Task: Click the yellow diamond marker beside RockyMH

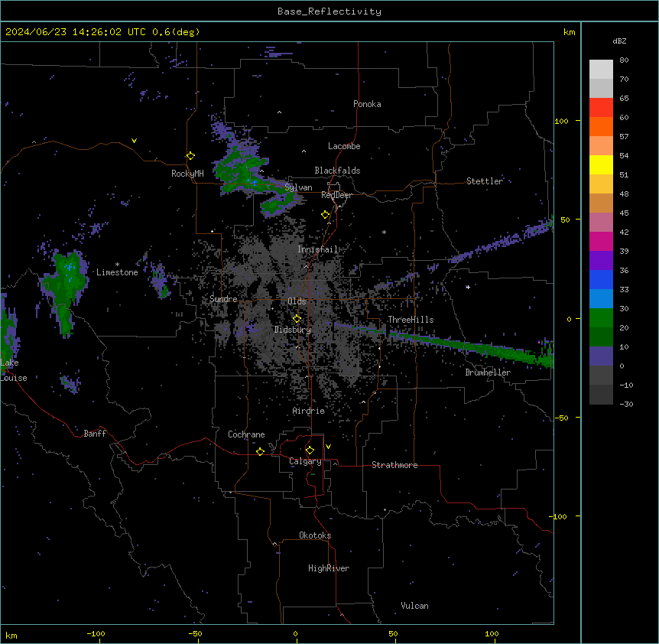Action: 190,156
